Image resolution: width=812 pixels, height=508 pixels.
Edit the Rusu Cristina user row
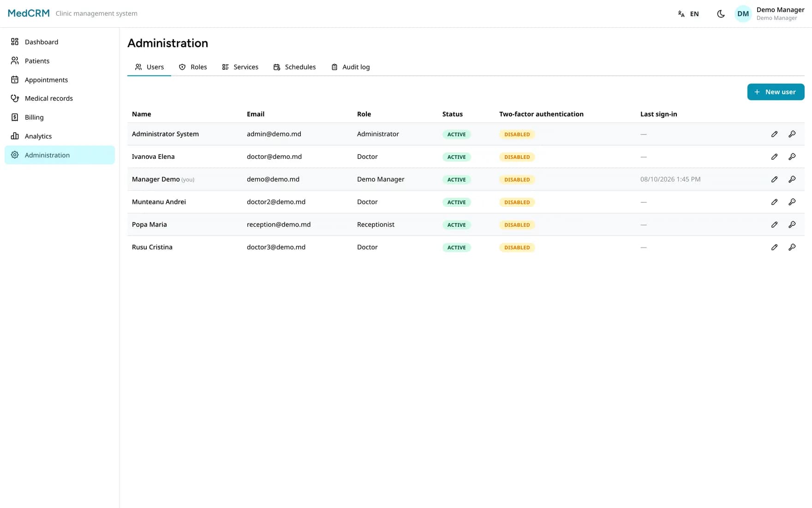coord(774,247)
